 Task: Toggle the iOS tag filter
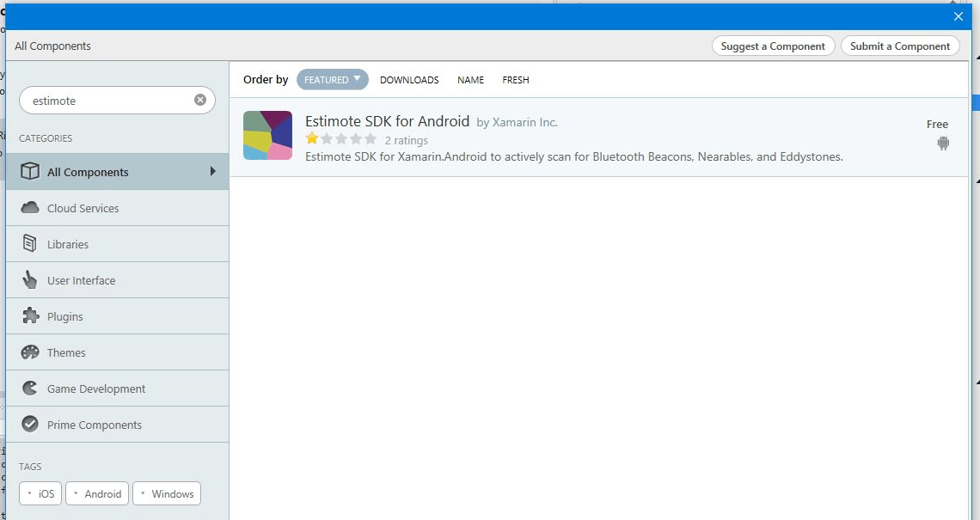coord(40,494)
